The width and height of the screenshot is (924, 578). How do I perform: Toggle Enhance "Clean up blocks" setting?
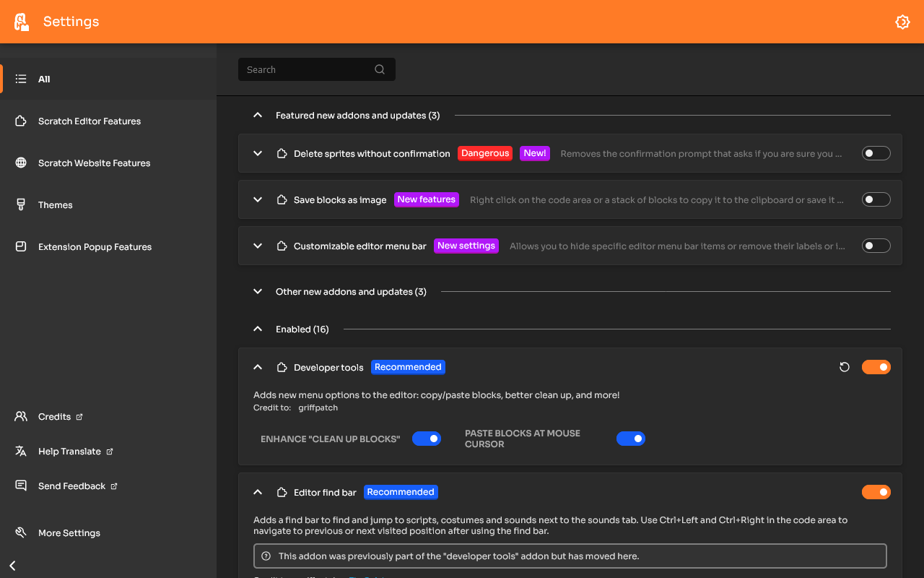click(427, 439)
